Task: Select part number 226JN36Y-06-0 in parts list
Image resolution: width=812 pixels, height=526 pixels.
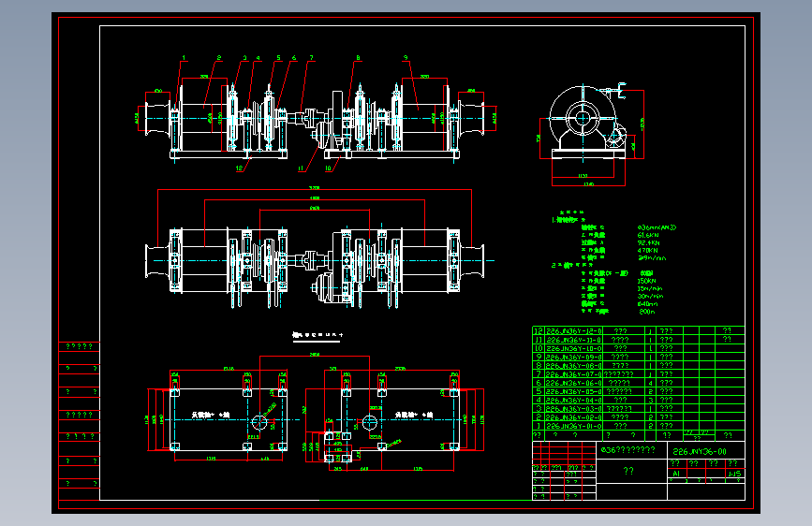Action: click(574, 383)
